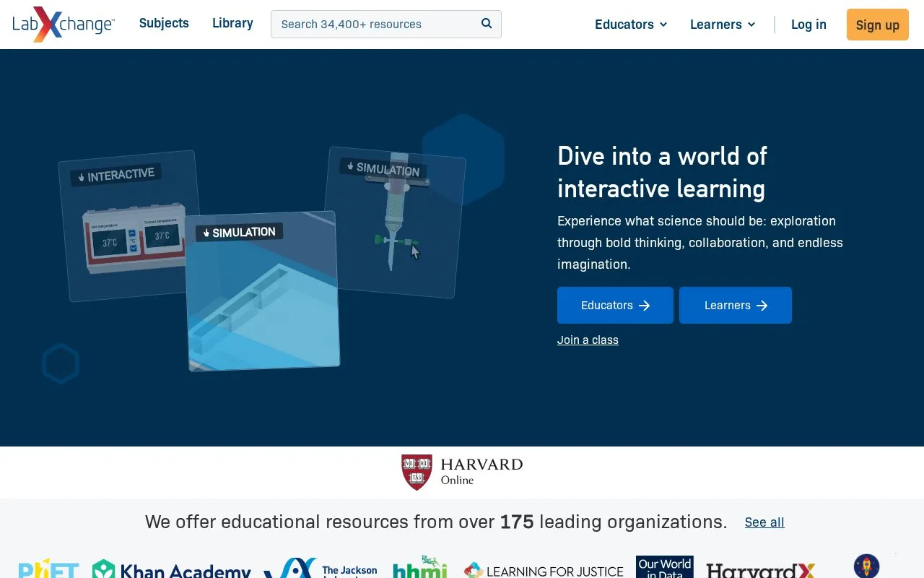Open the HarvardX partner logo
The height and width of the screenshot is (578, 924).
coord(761,571)
